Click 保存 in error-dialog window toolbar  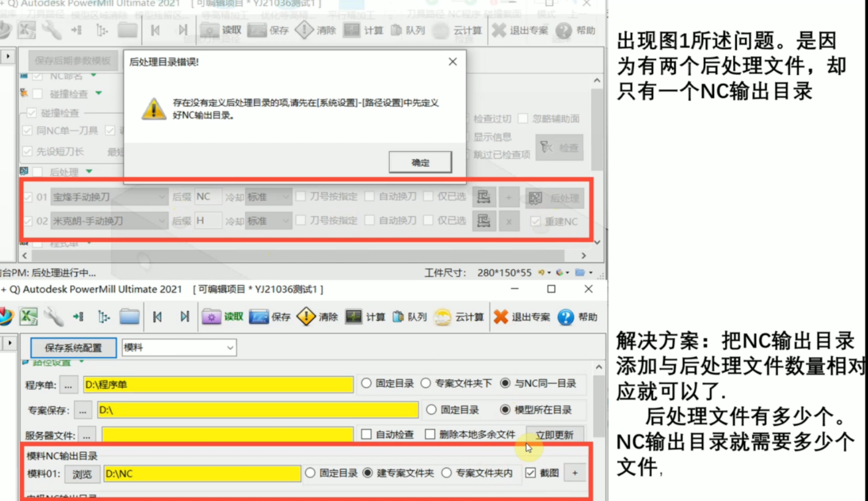point(267,30)
